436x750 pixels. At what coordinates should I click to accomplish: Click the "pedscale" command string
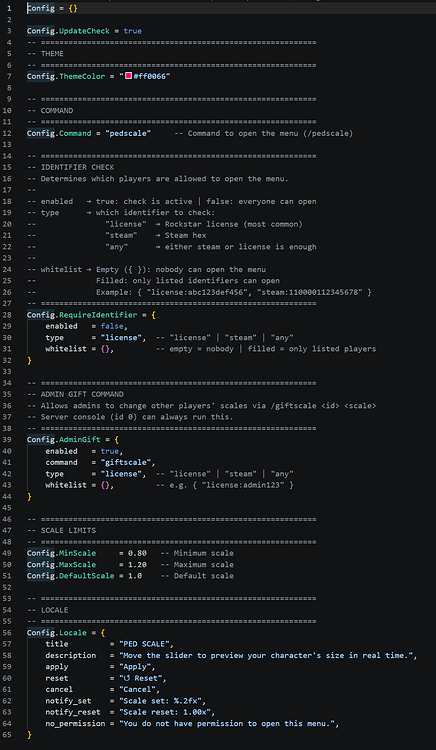pyautogui.click(x=128, y=133)
